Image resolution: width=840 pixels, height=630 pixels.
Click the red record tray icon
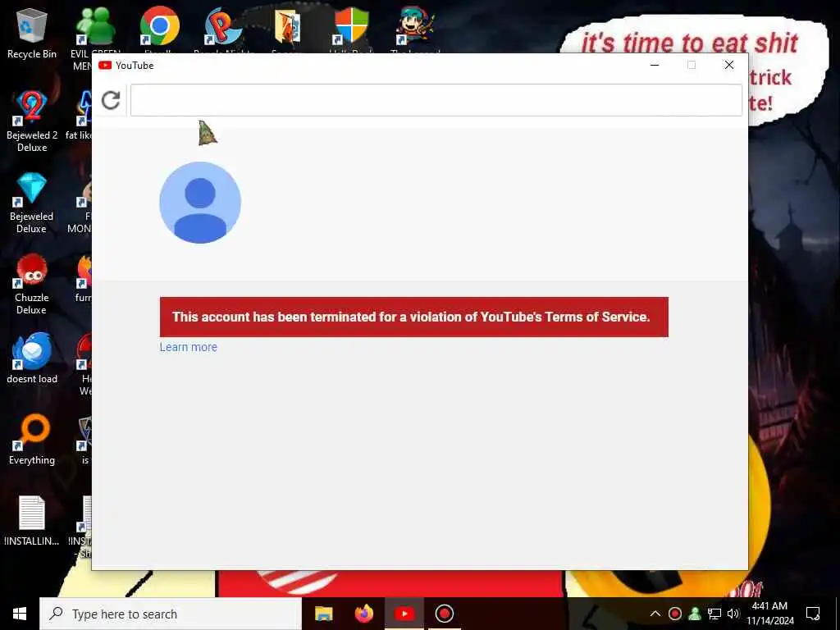pos(675,614)
